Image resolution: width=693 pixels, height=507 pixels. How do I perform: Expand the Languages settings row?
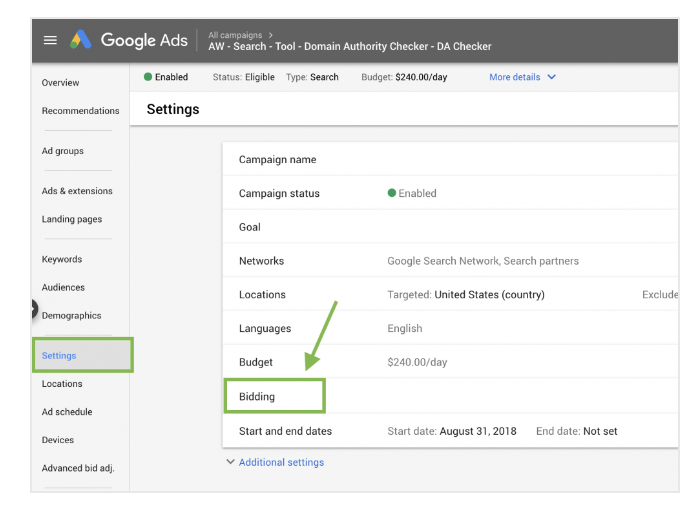[450, 328]
